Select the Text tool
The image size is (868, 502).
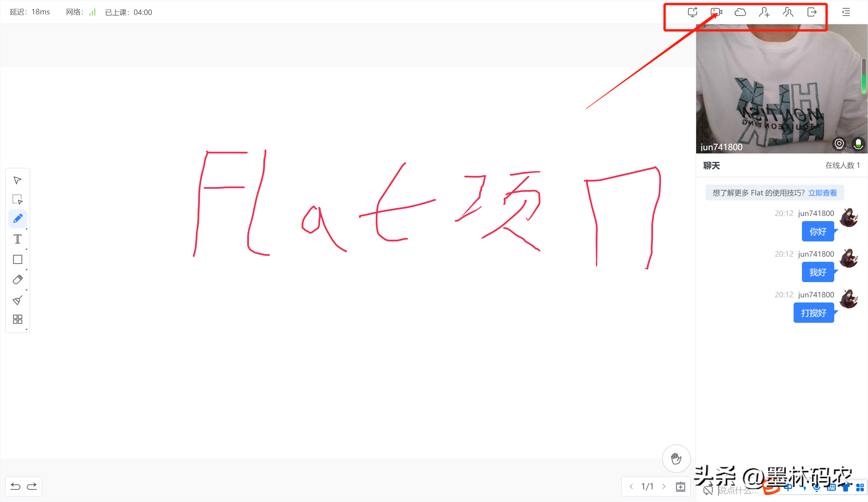coord(18,239)
